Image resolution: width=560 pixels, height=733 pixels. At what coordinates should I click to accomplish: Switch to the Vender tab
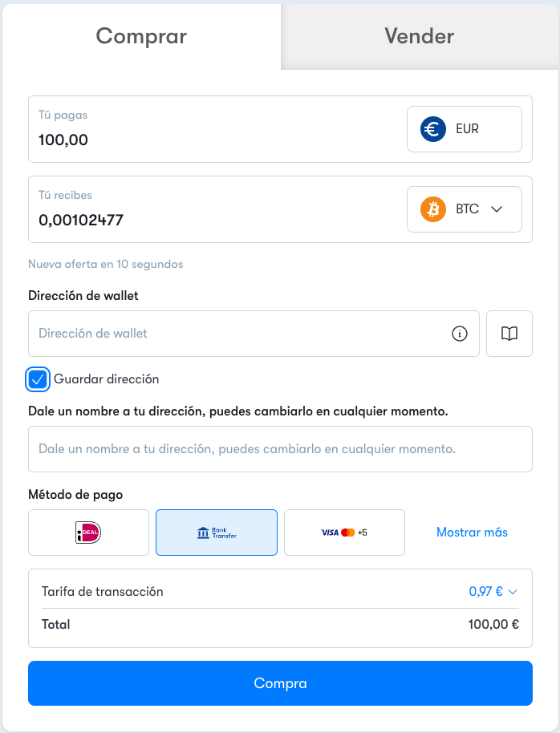point(419,36)
